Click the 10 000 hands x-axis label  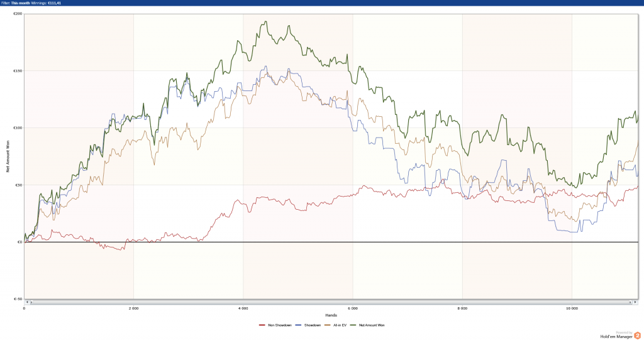pos(572,308)
